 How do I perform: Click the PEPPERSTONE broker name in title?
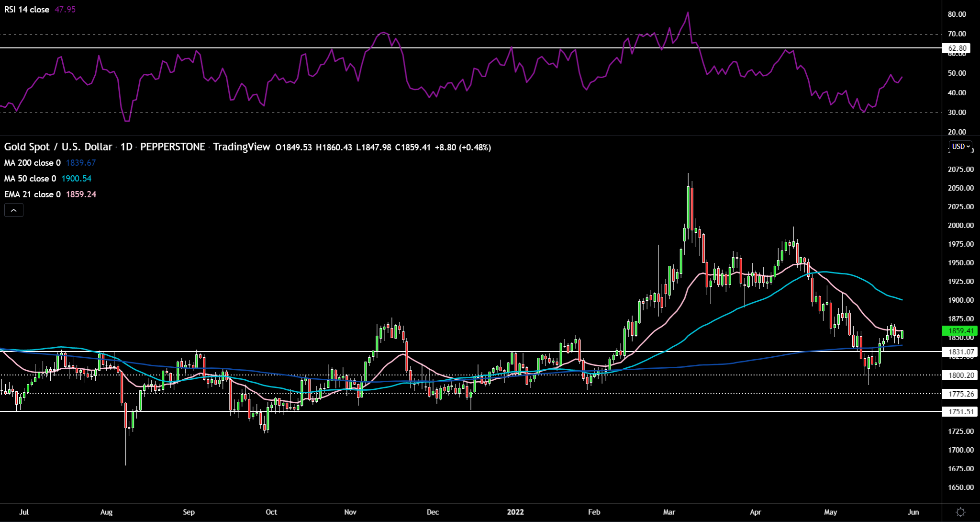tap(172, 147)
